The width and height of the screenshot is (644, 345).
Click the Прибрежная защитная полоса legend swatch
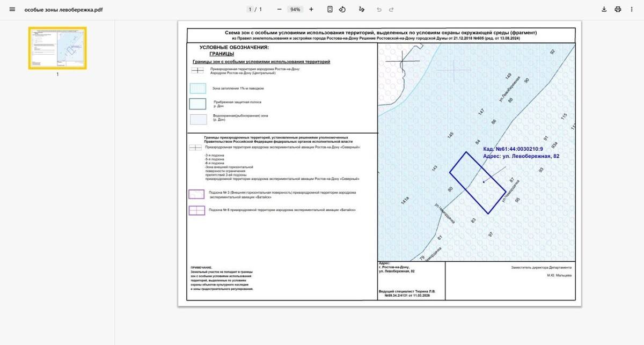197,104
